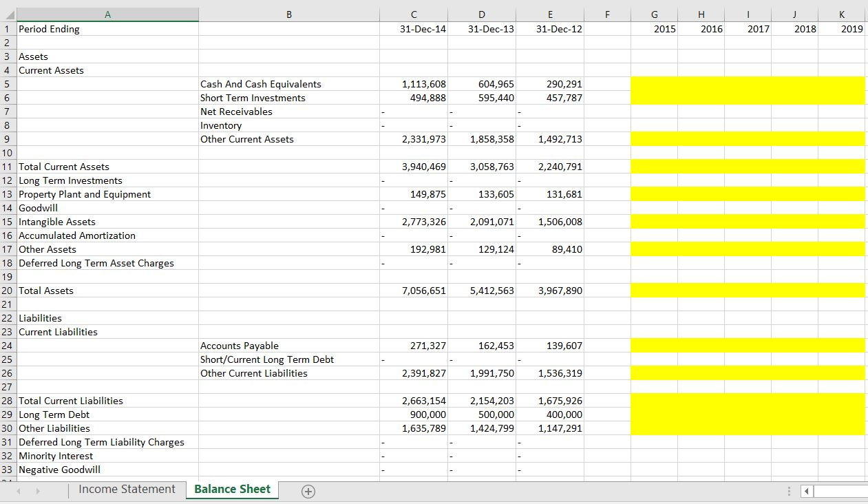
Task: Click the 'Accounts Payable' label
Action: coord(239,346)
